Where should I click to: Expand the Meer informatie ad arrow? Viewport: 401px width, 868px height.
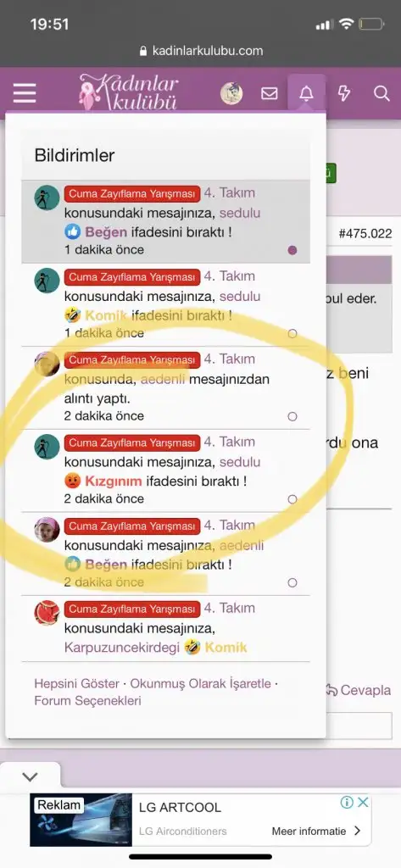[357, 831]
